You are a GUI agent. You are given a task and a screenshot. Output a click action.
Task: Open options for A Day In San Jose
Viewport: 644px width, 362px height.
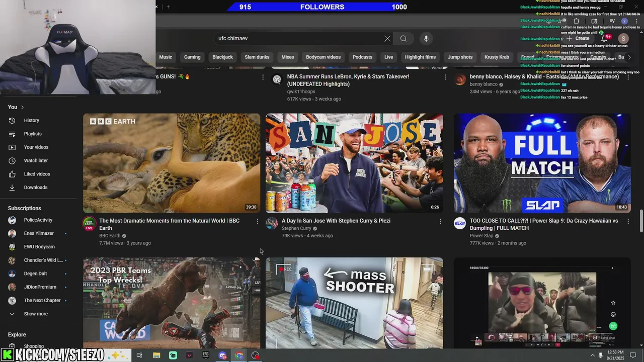pyautogui.click(x=440, y=221)
